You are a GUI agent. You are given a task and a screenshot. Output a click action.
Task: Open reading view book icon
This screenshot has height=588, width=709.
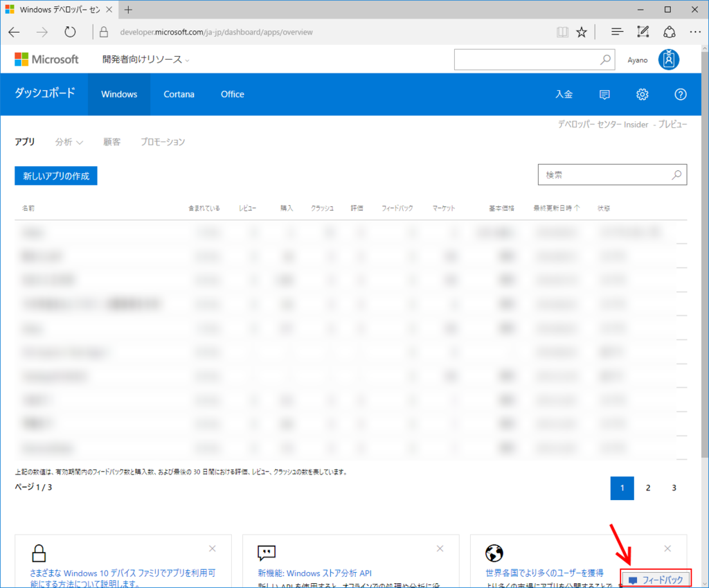(x=562, y=32)
